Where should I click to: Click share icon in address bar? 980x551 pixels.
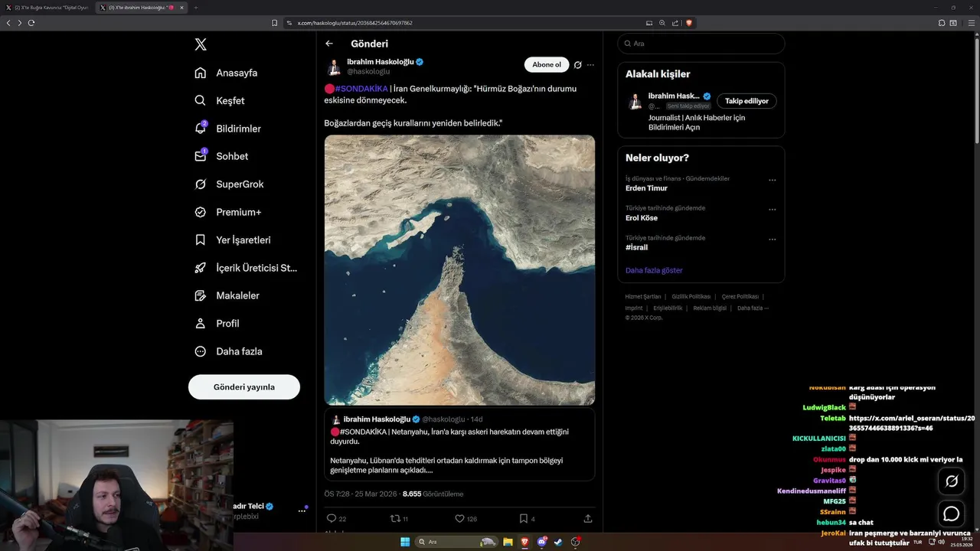(x=675, y=23)
